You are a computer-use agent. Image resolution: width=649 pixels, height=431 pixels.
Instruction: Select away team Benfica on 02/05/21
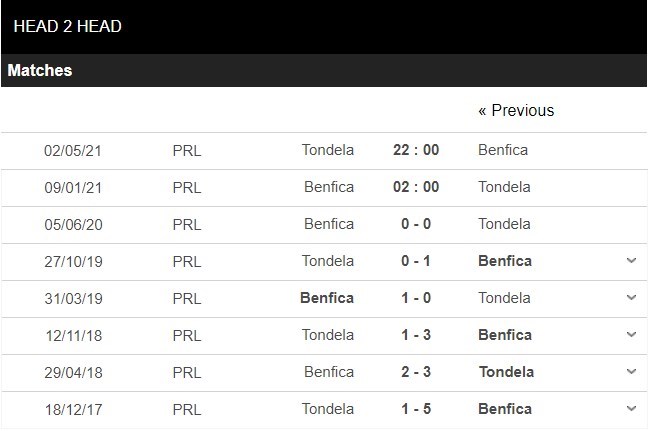503,150
